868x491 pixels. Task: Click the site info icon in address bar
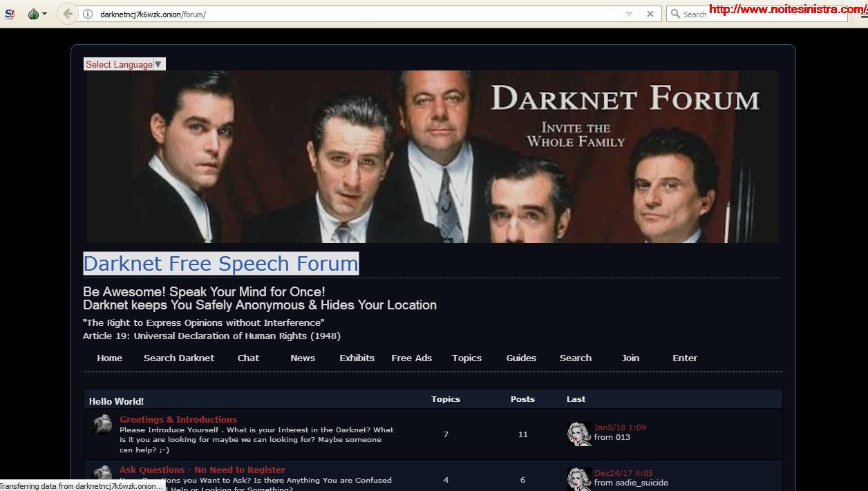[88, 14]
